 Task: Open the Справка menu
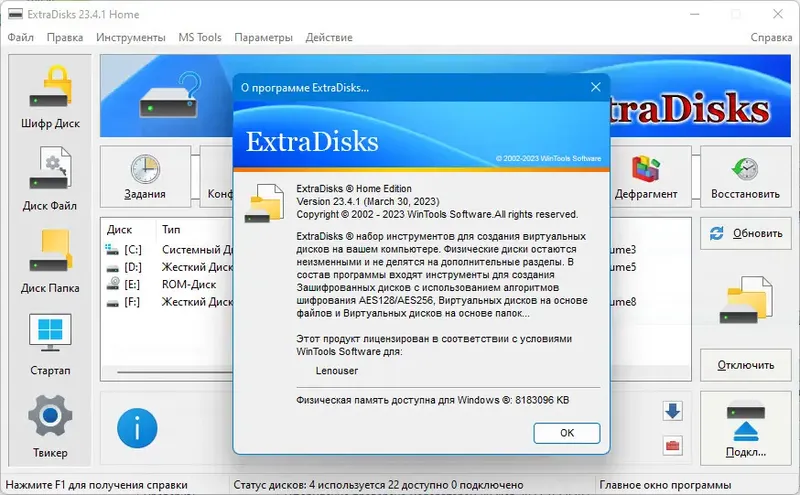tap(771, 37)
